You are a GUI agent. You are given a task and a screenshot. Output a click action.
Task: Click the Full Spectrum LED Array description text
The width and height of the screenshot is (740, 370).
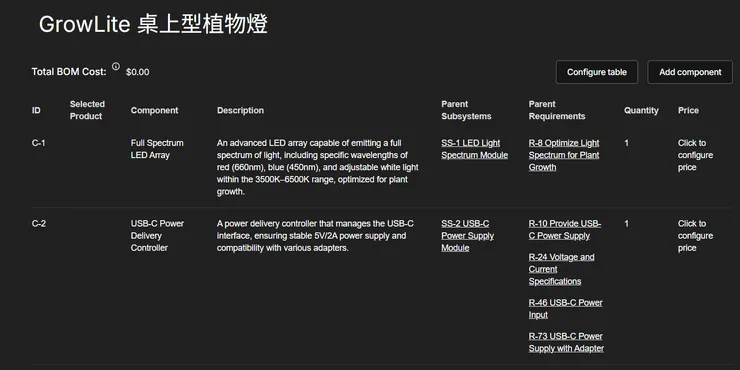pos(318,168)
